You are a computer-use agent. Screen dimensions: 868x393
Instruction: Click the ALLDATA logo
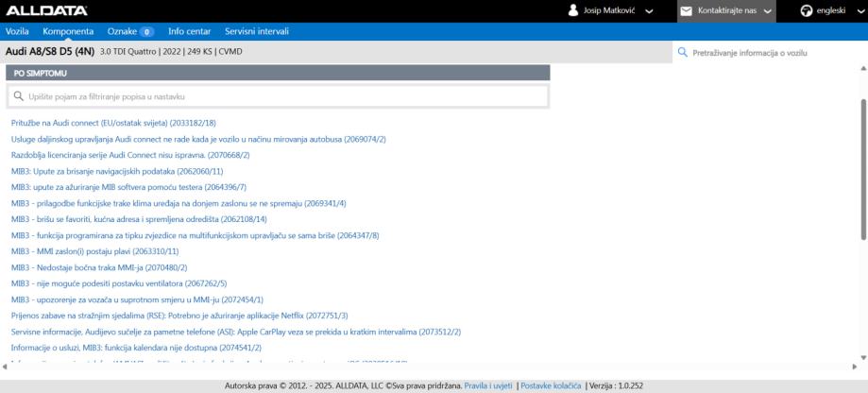click(46, 11)
